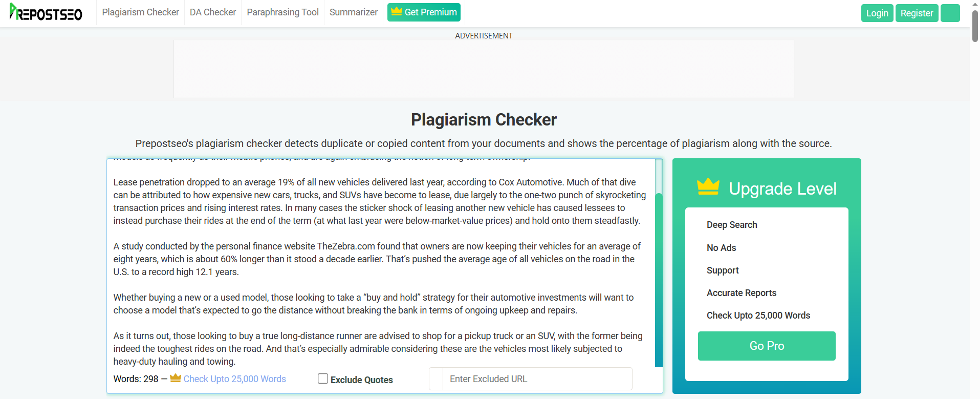Click the advertisement banner area

coord(484,69)
